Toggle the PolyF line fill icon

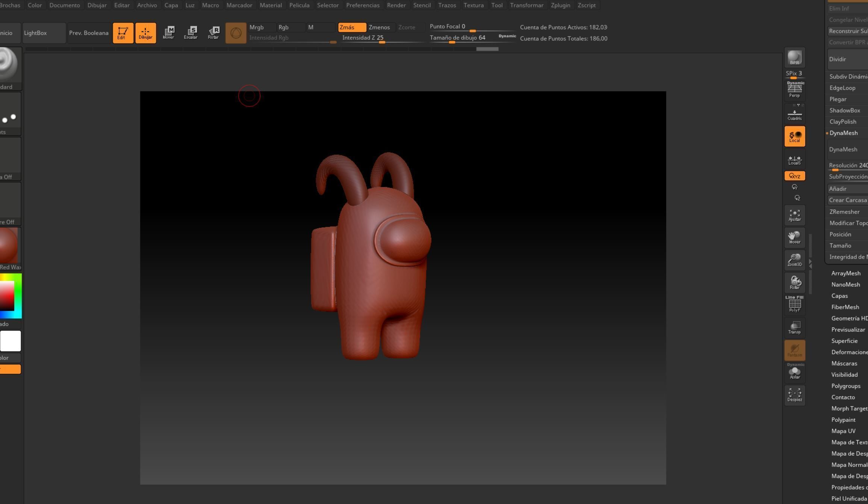(794, 304)
